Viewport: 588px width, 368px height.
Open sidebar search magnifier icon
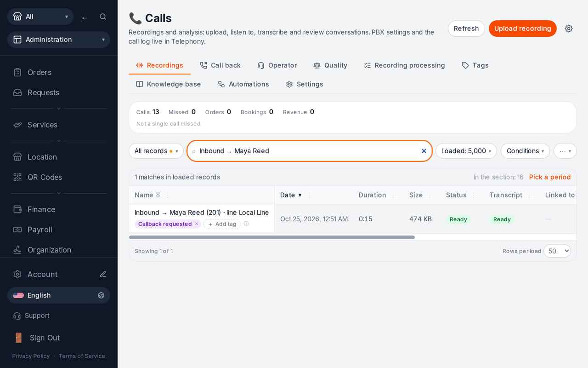coord(103,17)
